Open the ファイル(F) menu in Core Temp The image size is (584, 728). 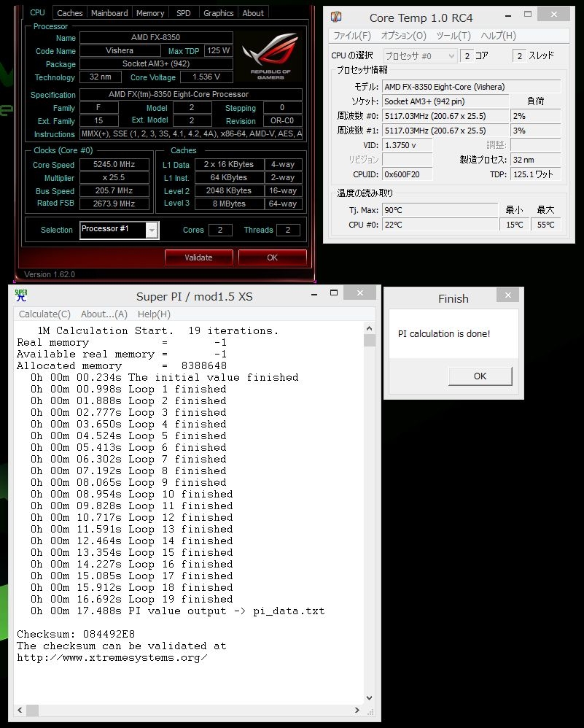[x=352, y=36]
